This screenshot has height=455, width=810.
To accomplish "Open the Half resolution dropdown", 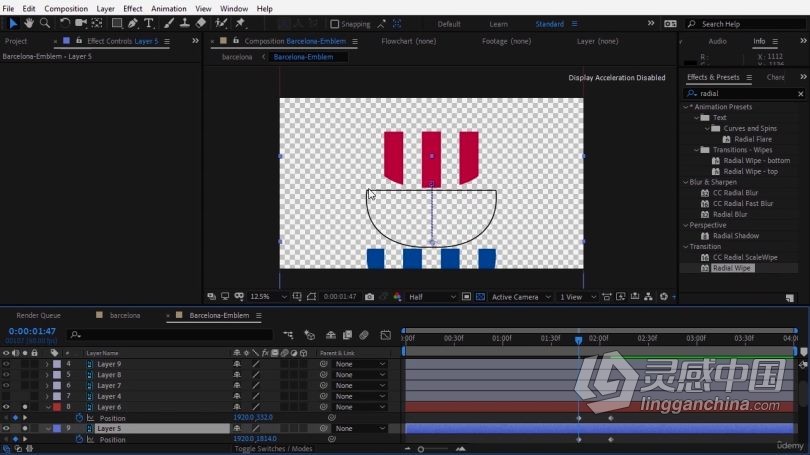I will 432,297.
